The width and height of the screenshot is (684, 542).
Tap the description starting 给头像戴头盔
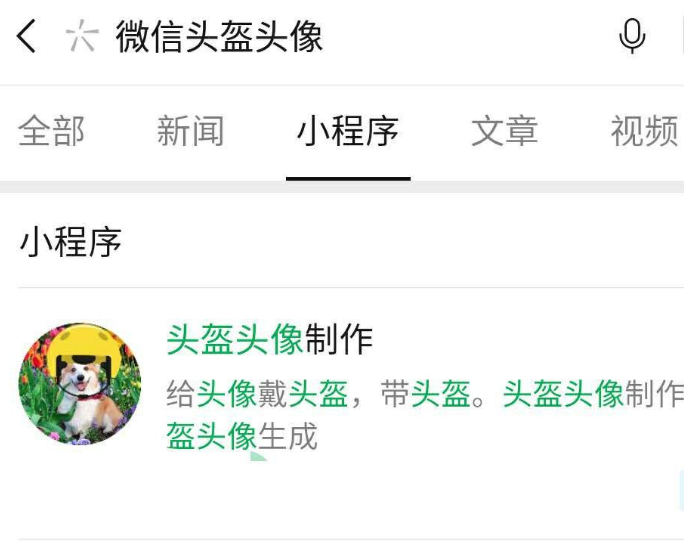coord(425,394)
